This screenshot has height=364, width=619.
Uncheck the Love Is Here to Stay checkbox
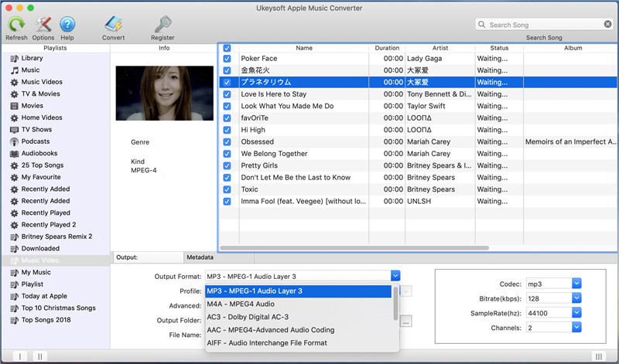click(227, 94)
